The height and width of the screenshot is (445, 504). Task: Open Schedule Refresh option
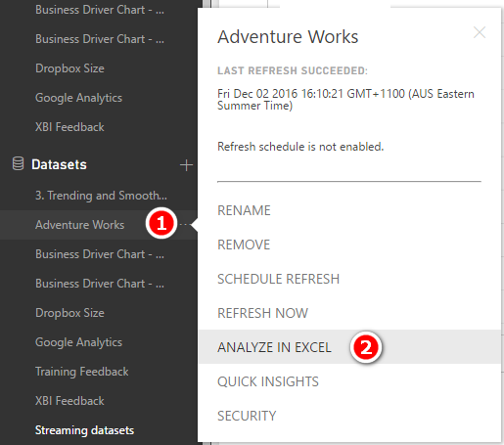tap(278, 279)
